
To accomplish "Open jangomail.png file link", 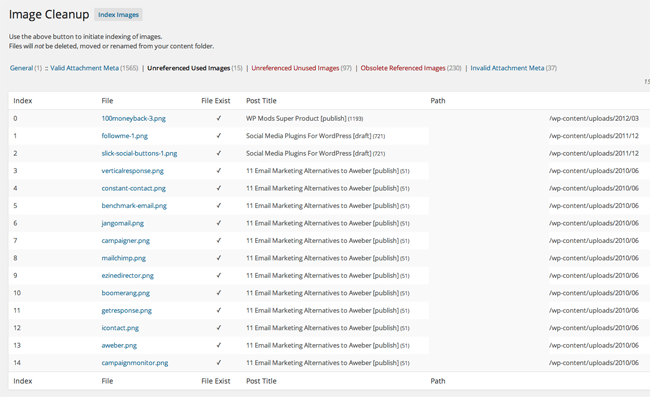I will pyautogui.click(x=123, y=223).
